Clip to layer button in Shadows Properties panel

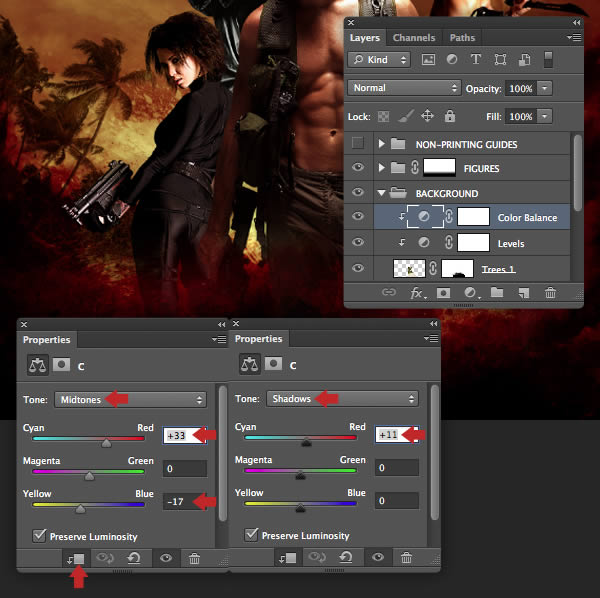[x=288, y=558]
